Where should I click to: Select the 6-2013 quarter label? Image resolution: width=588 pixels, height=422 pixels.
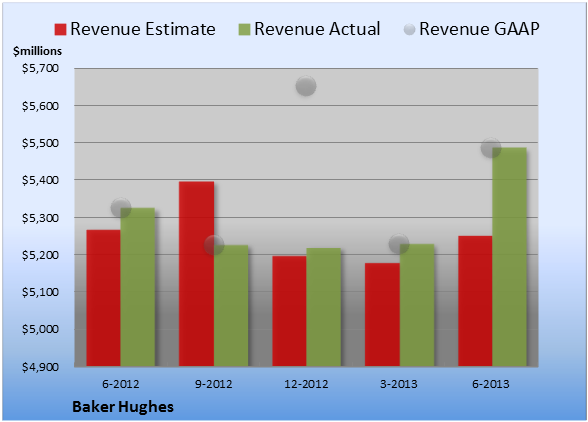coord(491,384)
